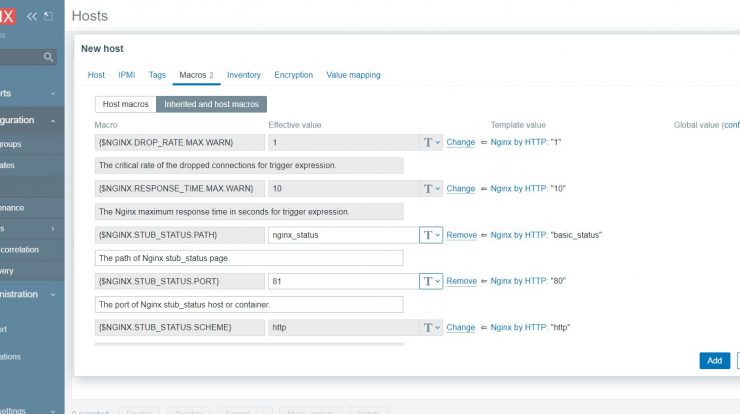Open type dropdown for STUB_STATUS.SCHEME macro
740x414 pixels.
(431, 327)
